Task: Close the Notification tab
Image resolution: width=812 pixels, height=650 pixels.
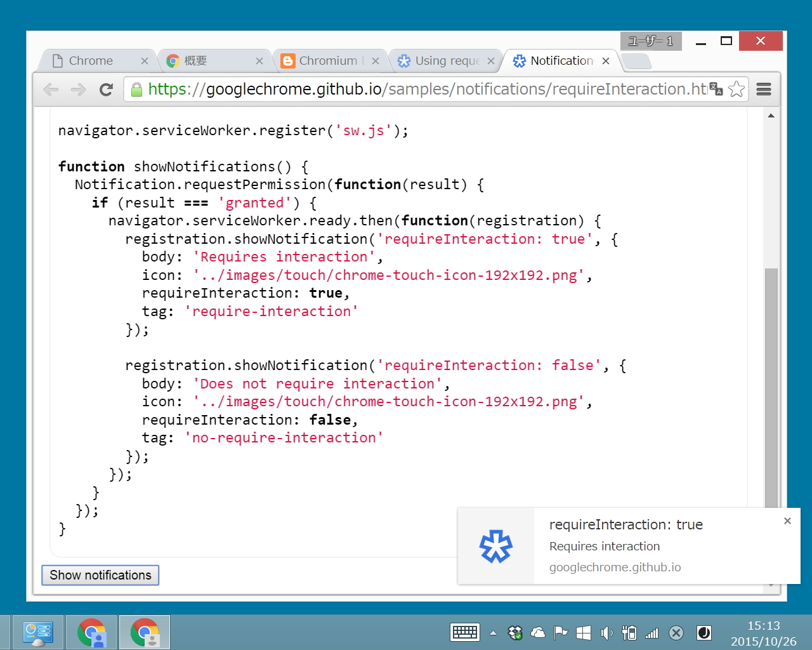Action: click(x=606, y=61)
